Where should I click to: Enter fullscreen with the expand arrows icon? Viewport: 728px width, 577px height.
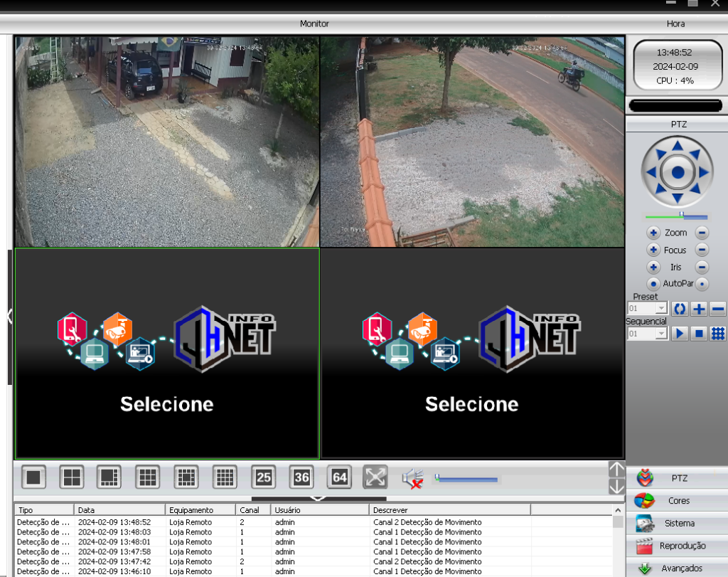pyautogui.click(x=375, y=477)
